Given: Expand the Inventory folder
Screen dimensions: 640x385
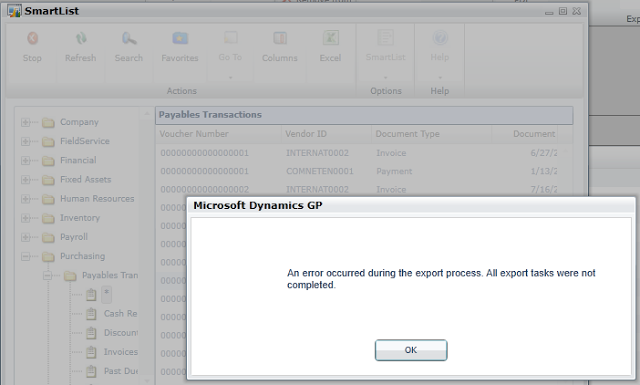Looking at the screenshot, I should pyautogui.click(x=25, y=218).
